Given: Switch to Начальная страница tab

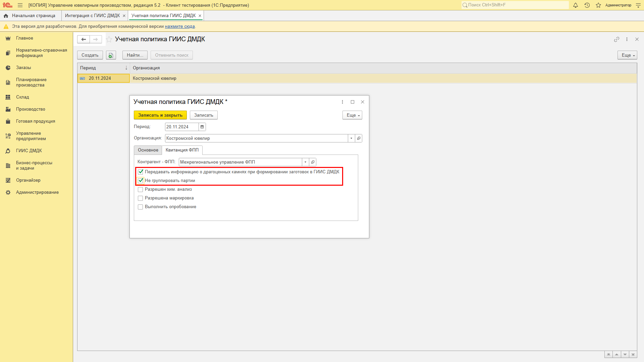Looking at the screenshot, I should click(31, 16).
